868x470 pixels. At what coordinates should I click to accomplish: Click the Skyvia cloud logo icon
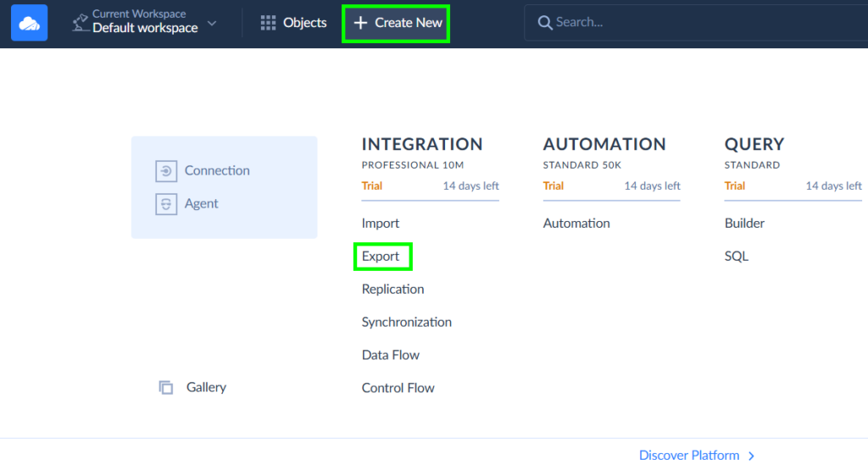[x=29, y=23]
